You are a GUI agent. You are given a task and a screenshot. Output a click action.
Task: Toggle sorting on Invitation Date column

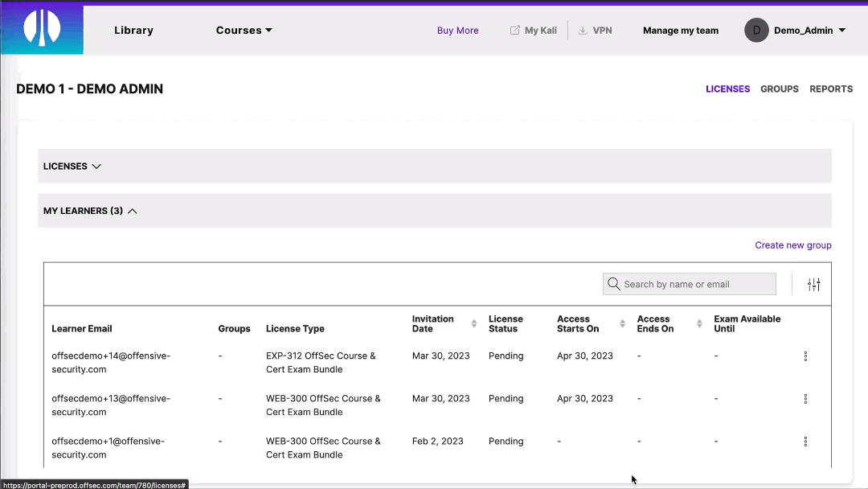point(473,323)
